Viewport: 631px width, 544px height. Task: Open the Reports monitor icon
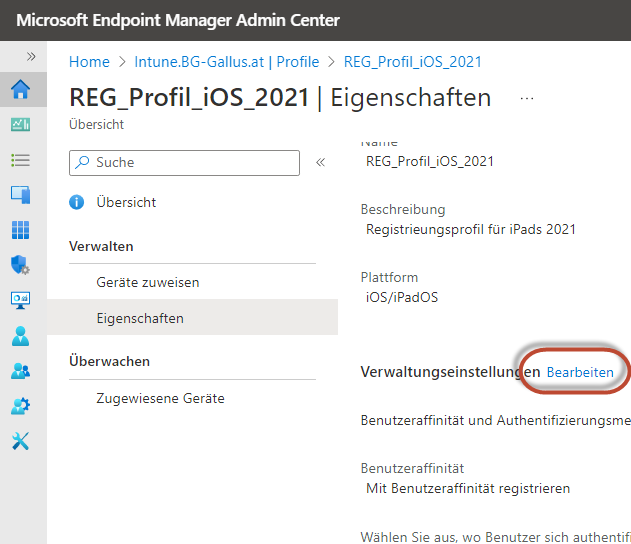point(20,300)
